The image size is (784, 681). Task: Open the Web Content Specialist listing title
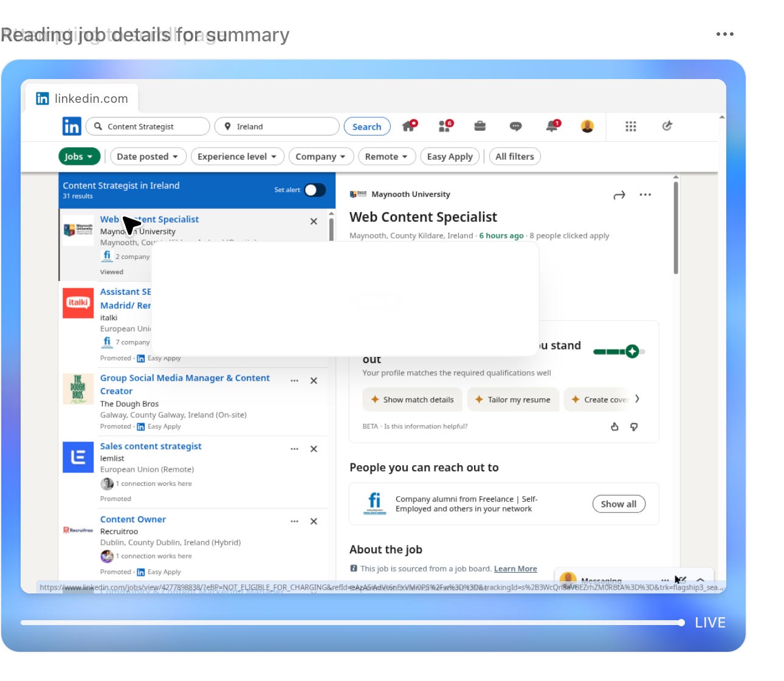[x=150, y=219]
